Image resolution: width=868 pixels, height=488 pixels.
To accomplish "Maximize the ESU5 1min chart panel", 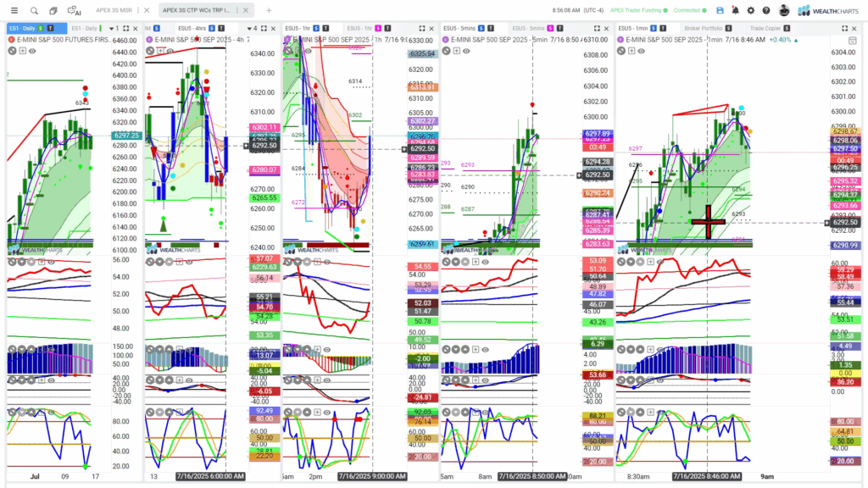I will tap(845, 28).
